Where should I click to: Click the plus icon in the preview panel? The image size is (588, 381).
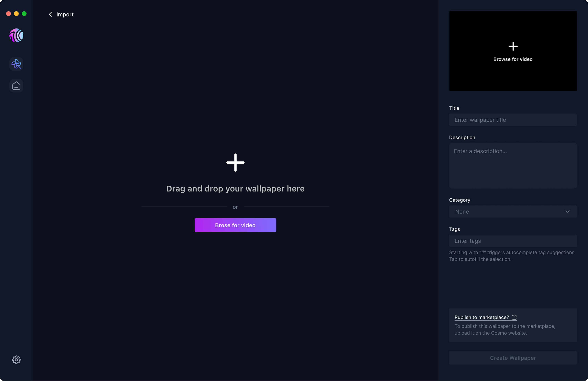pos(513,46)
